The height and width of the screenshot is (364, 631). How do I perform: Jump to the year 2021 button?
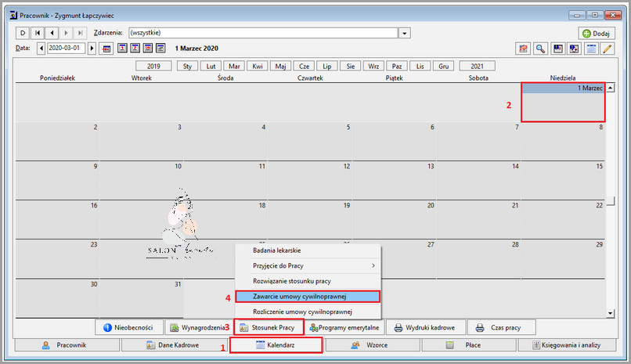pyautogui.click(x=477, y=67)
